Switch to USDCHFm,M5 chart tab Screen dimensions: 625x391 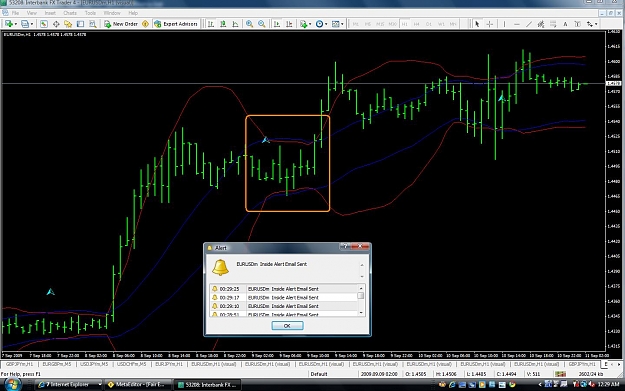(x=132, y=364)
